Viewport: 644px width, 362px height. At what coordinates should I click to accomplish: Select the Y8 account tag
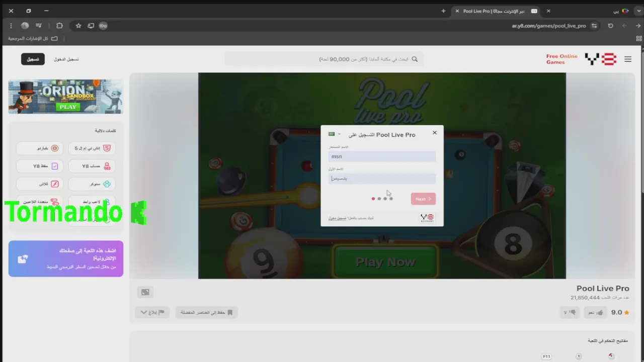(92, 166)
